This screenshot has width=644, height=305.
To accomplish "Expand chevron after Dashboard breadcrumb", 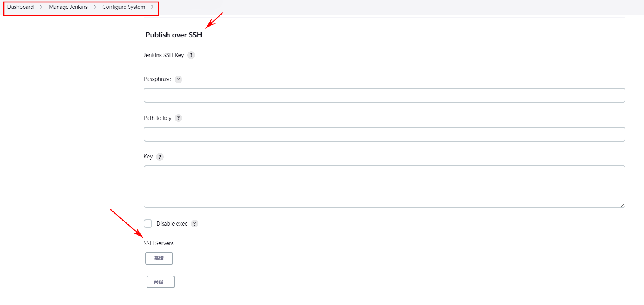I will point(41,7).
